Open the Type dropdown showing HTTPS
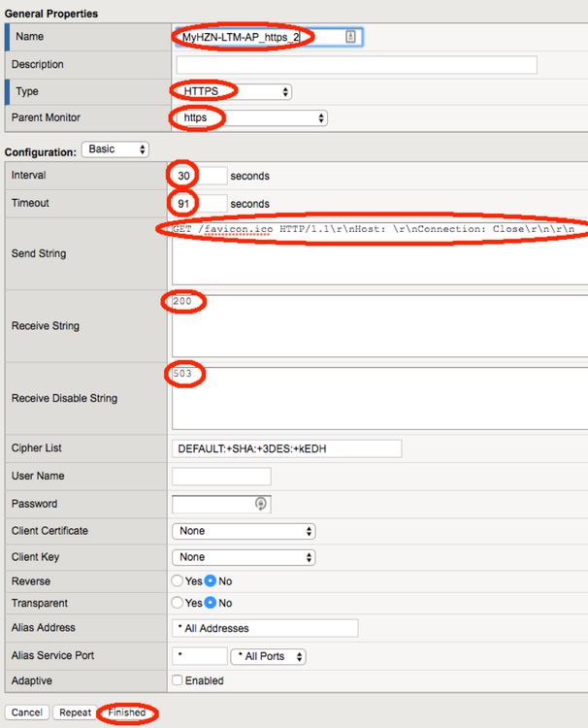 pyautogui.click(x=235, y=91)
